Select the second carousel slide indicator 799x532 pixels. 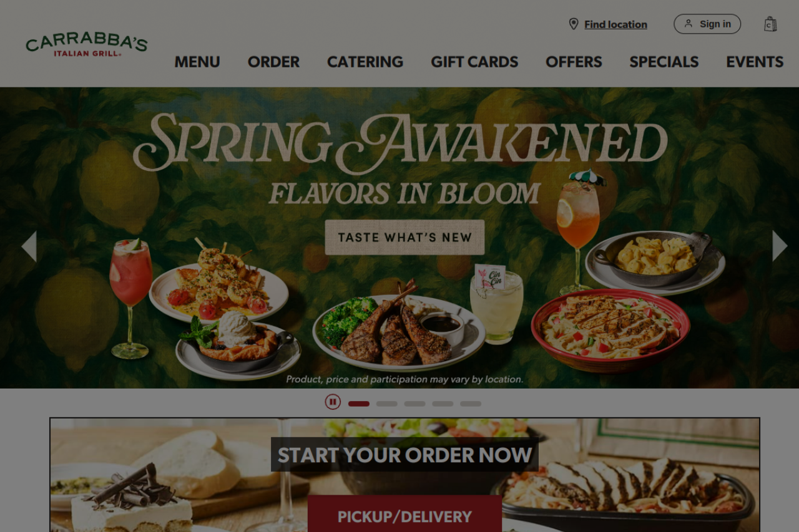click(x=387, y=404)
